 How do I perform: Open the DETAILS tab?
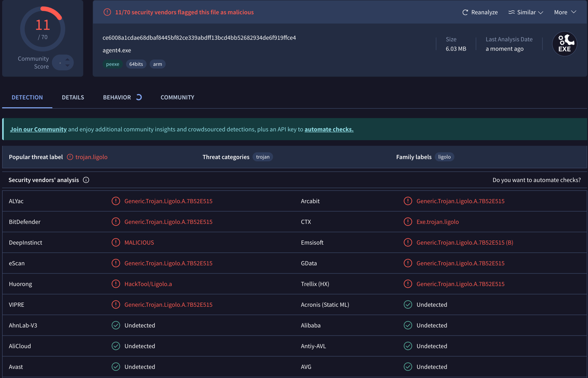[73, 97]
